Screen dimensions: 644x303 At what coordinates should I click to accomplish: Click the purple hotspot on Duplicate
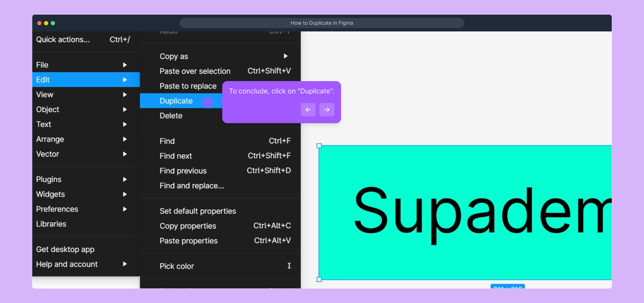click(208, 102)
